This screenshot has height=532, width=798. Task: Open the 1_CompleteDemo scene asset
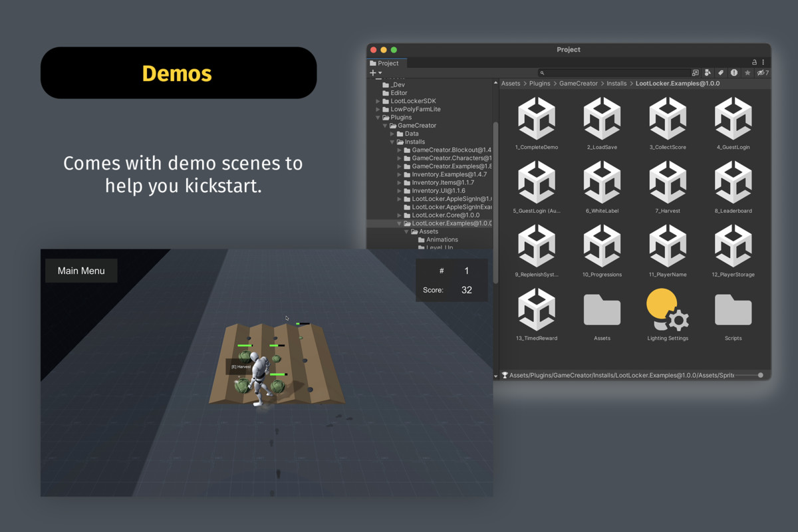(x=536, y=124)
